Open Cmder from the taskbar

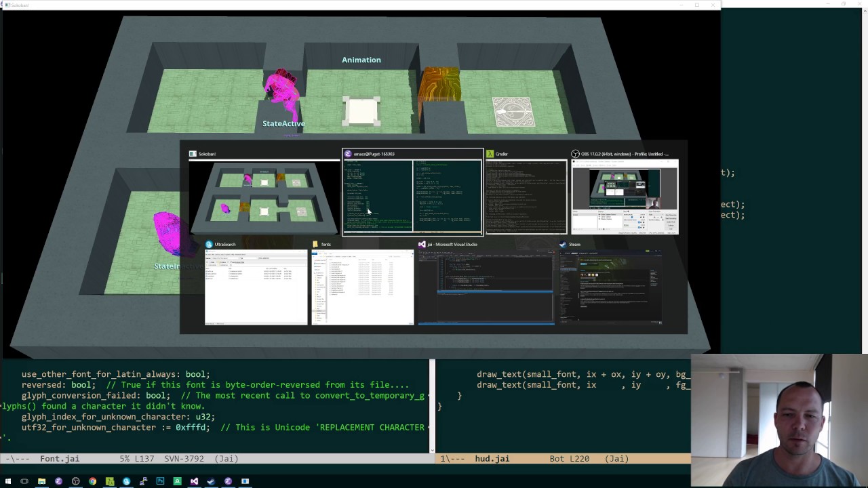[109, 481]
